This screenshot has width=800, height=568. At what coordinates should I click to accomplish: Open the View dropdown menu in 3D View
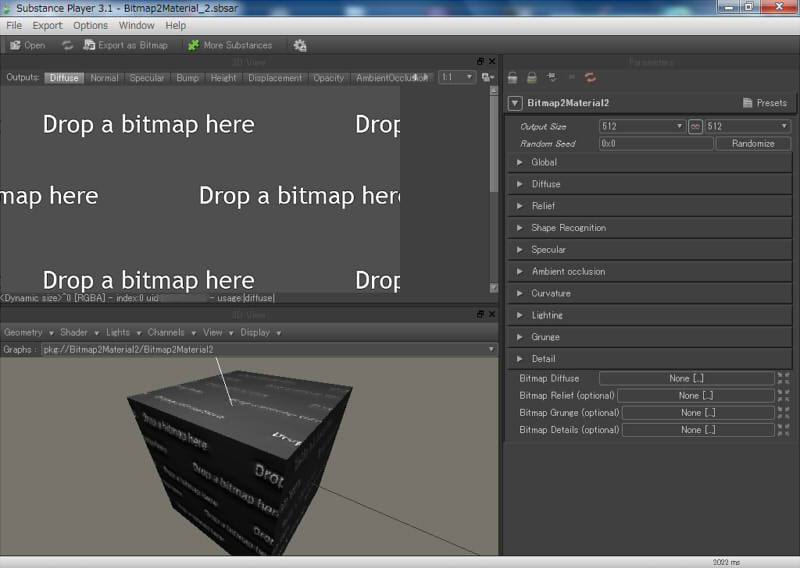click(x=218, y=333)
